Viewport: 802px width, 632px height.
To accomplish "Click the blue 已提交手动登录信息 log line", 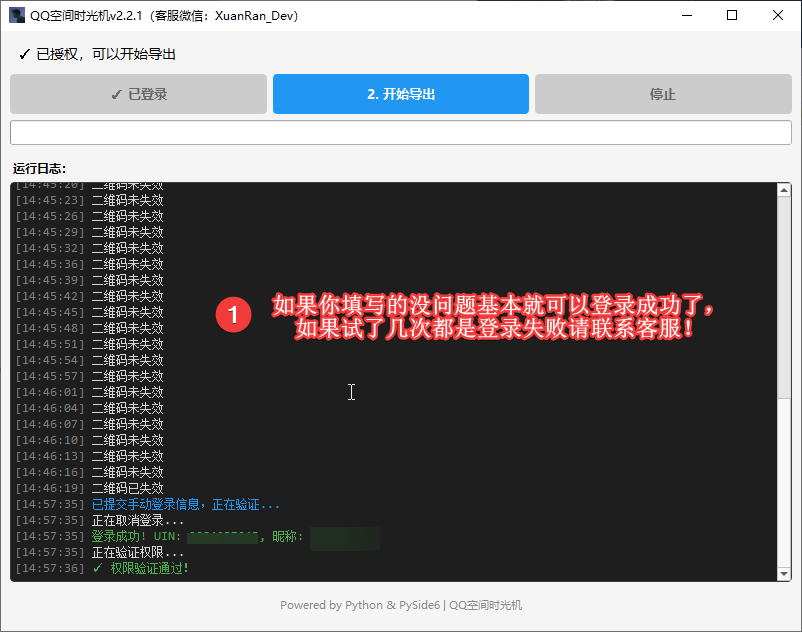I will coord(185,504).
